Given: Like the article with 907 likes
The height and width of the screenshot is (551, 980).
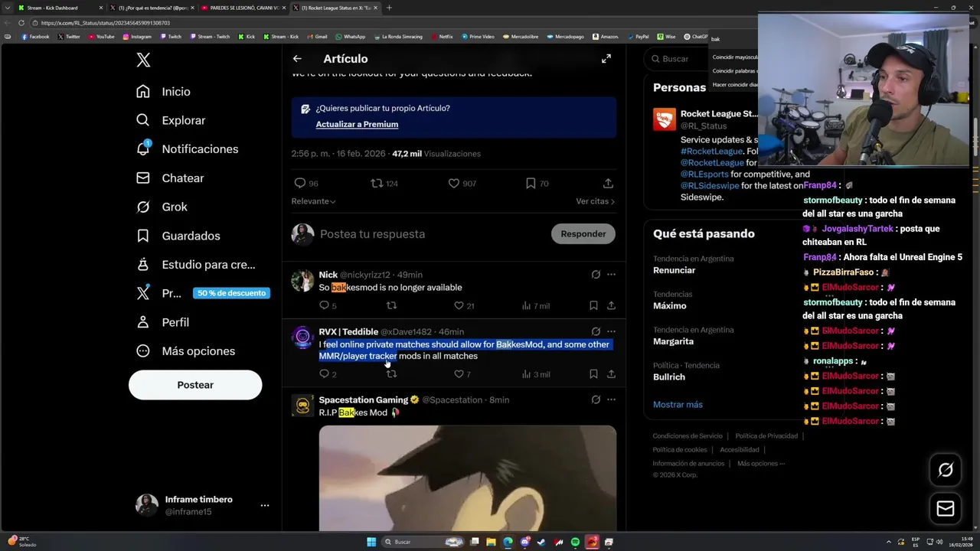Looking at the screenshot, I should pos(462,184).
